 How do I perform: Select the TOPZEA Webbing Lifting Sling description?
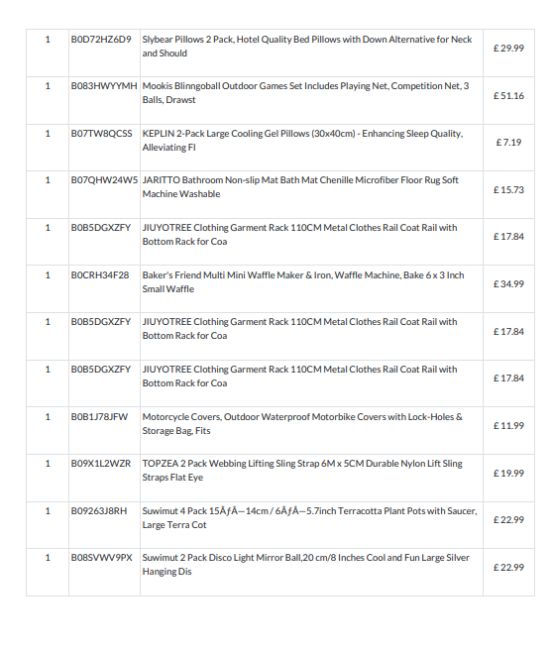[x=302, y=470]
